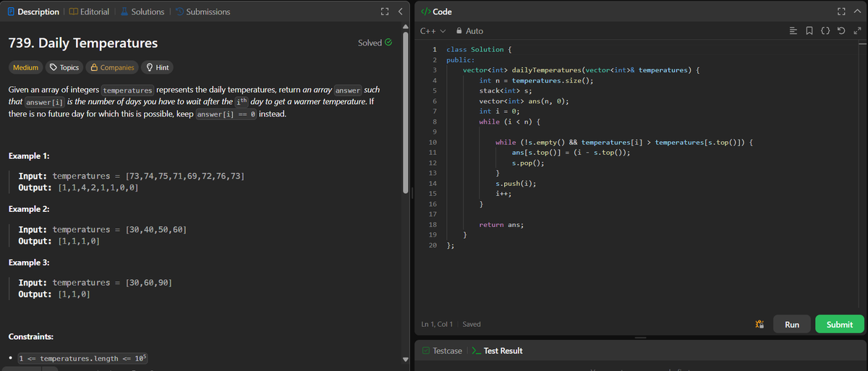Image resolution: width=868 pixels, height=371 pixels.
Task: Click Example 1 input [73,74,75,71,69,72,76,73]
Action: tap(185, 176)
